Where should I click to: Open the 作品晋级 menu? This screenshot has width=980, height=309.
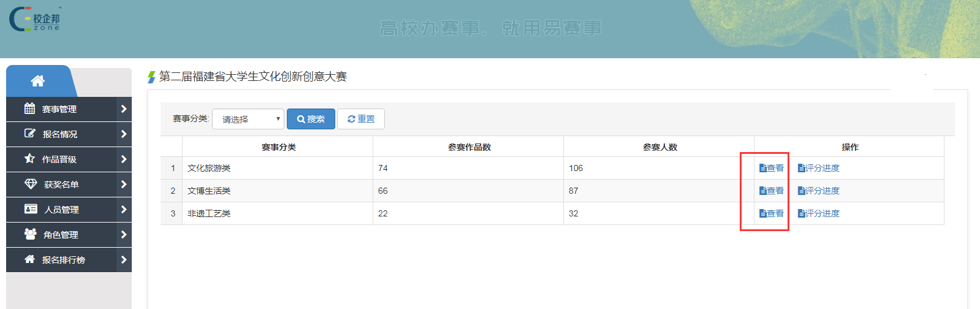[69, 159]
